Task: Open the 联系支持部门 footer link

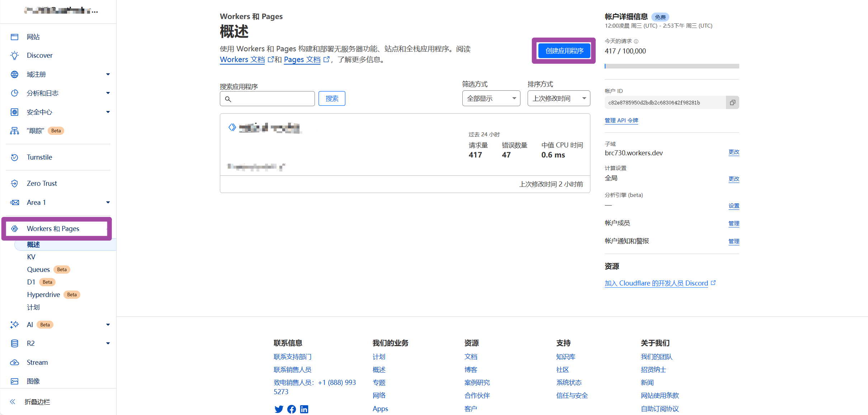Action: pyautogui.click(x=292, y=357)
